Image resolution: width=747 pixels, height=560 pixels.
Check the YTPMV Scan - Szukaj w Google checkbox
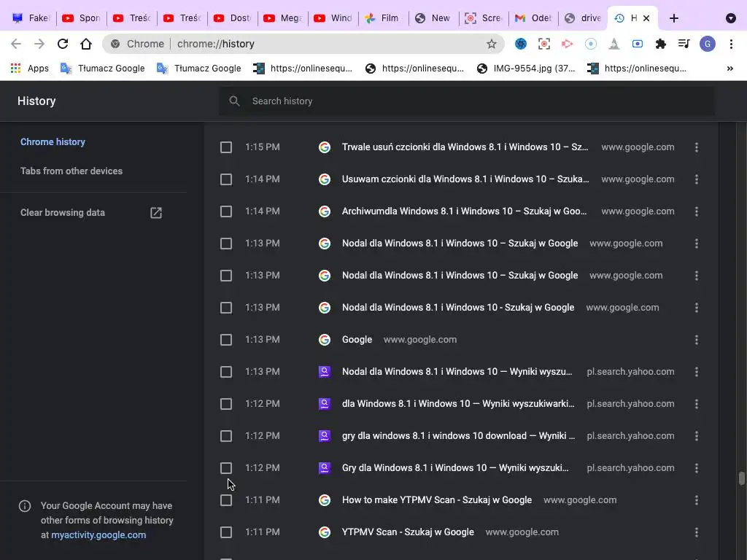coord(226,532)
